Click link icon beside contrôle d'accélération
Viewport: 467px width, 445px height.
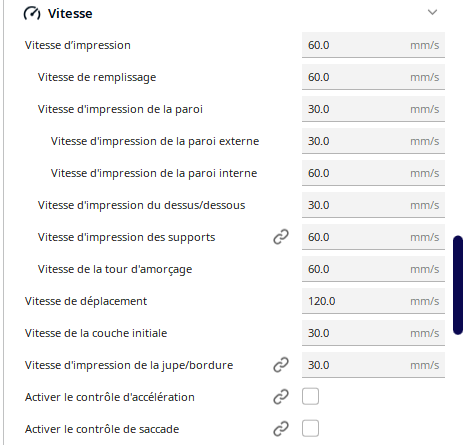(281, 397)
